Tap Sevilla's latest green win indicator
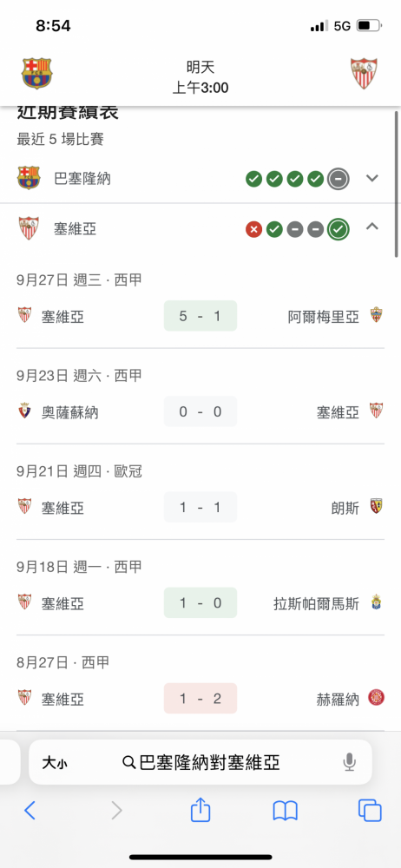 tap(338, 228)
